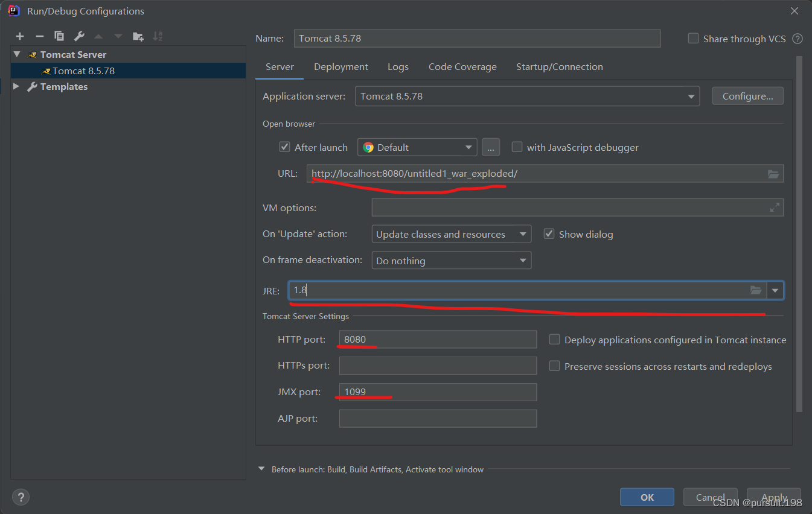Click the OK button
Image resolution: width=812 pixels, height=514 pixels.
coord(647,497)
